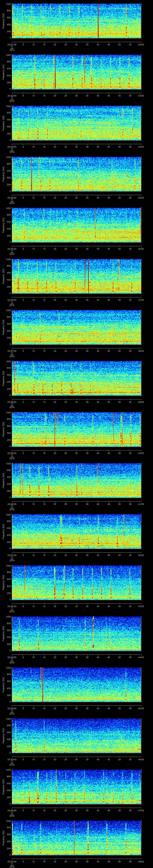Click the '22:39:00' start time label
153x868 pixels.
tap(12, 453)
